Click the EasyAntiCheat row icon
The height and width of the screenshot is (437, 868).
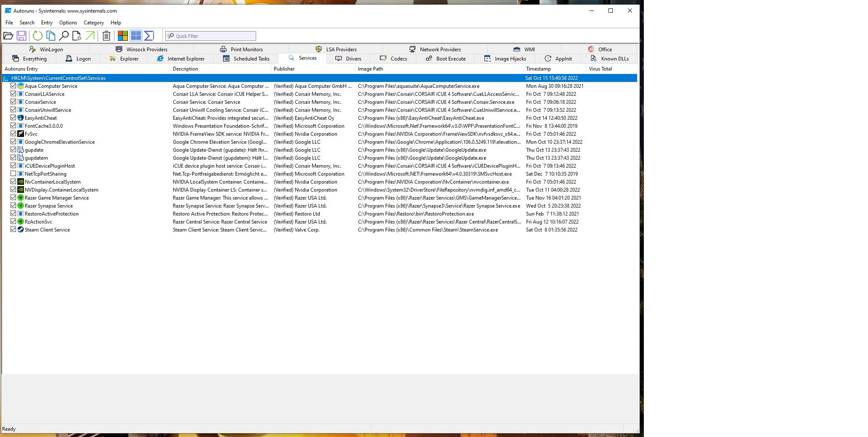[21, 118]
